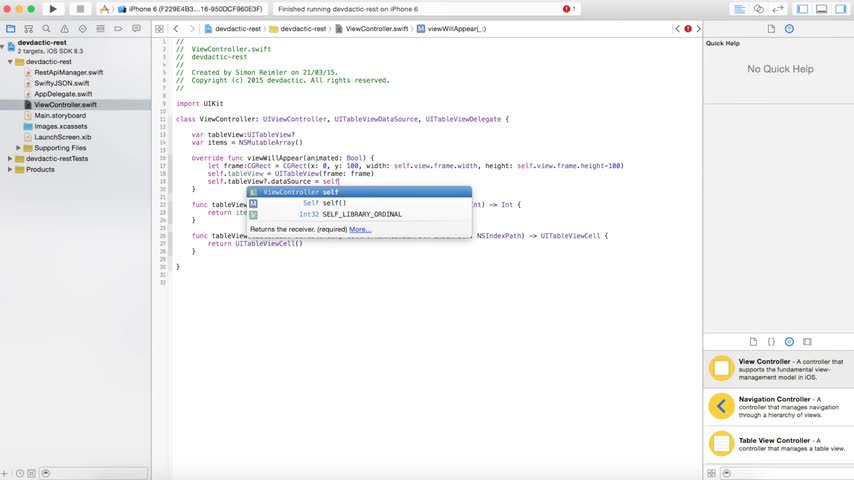Show source-controlled files filter

32,473
